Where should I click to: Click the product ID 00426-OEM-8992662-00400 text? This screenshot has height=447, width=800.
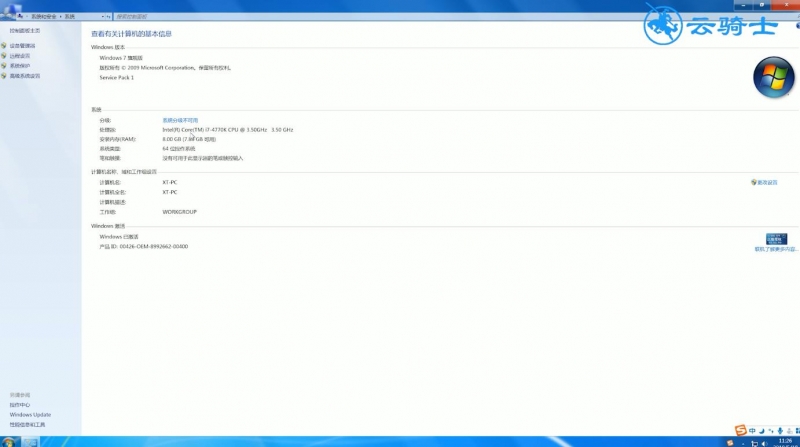pyautogui.click(x=144, y=246)
